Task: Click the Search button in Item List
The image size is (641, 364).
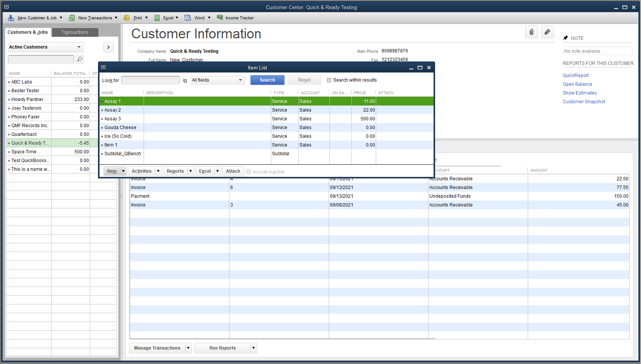Action: click(x=267, y=80)
